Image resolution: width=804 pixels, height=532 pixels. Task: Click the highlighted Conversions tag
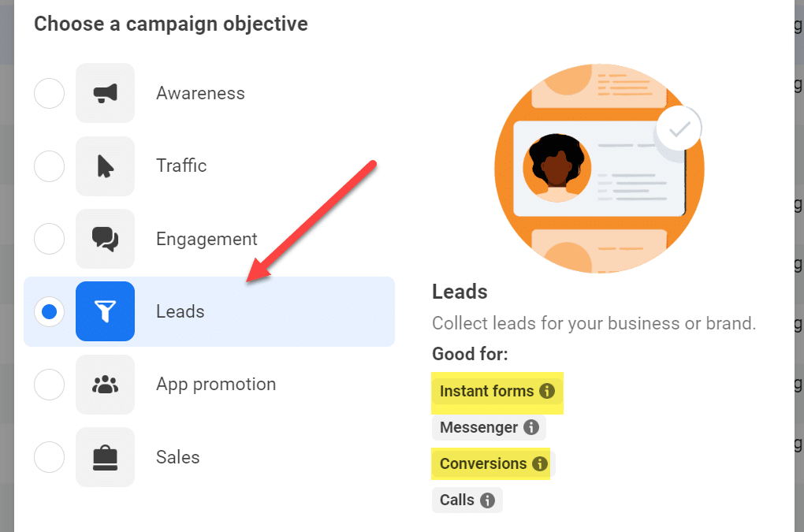point(482,463)
